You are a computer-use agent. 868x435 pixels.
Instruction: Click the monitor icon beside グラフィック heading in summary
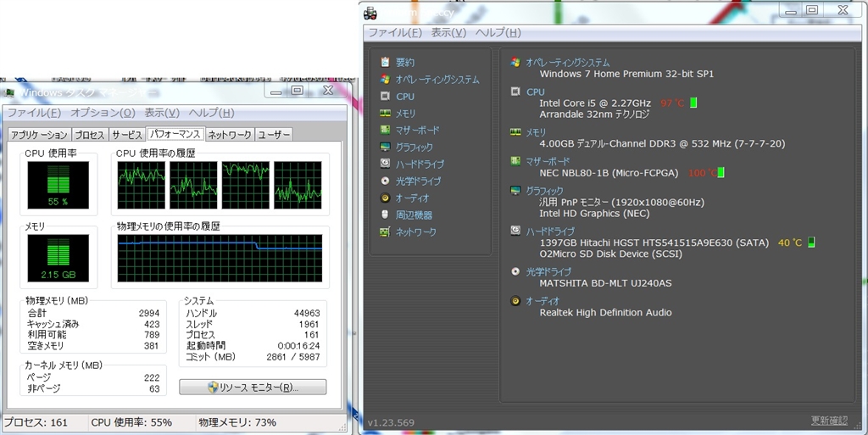pyautogui.click(x=515, y=191)
